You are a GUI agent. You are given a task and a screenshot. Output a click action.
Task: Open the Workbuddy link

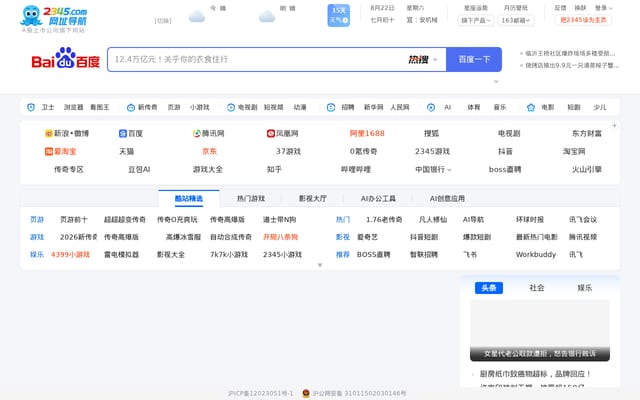[536, 255]
